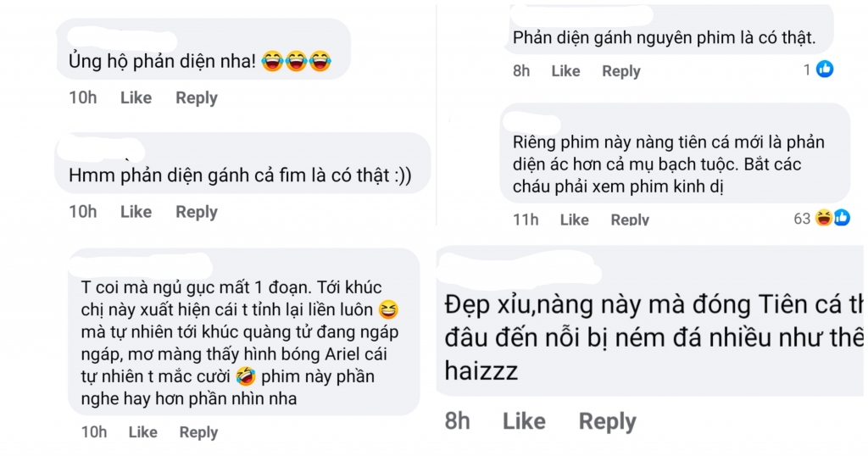
Task: Reply to the 'Ủng hộ phản diện nha!' comment
Action: pos(197,97)
